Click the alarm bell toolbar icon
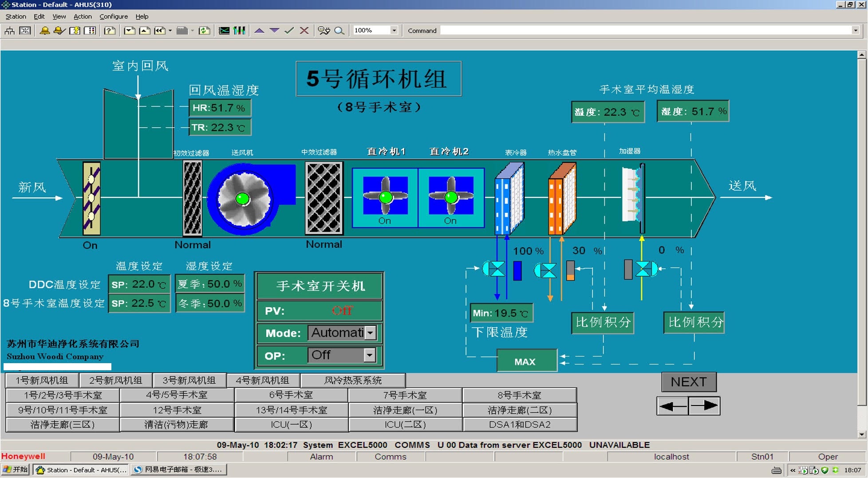This screenshot has height=478, width=868. click(45, 31)
